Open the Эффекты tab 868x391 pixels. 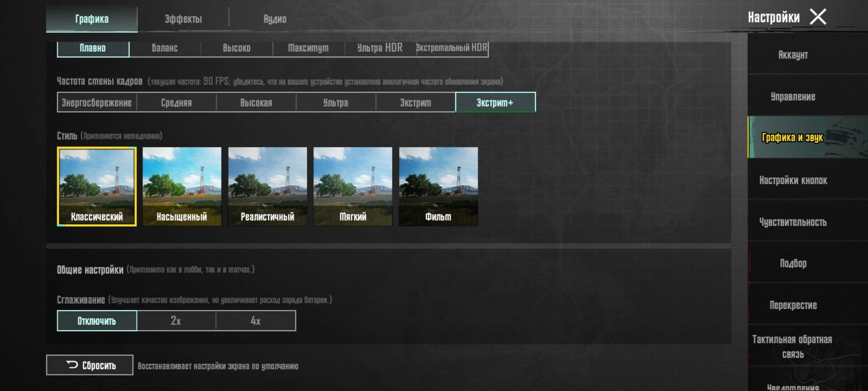183,19
